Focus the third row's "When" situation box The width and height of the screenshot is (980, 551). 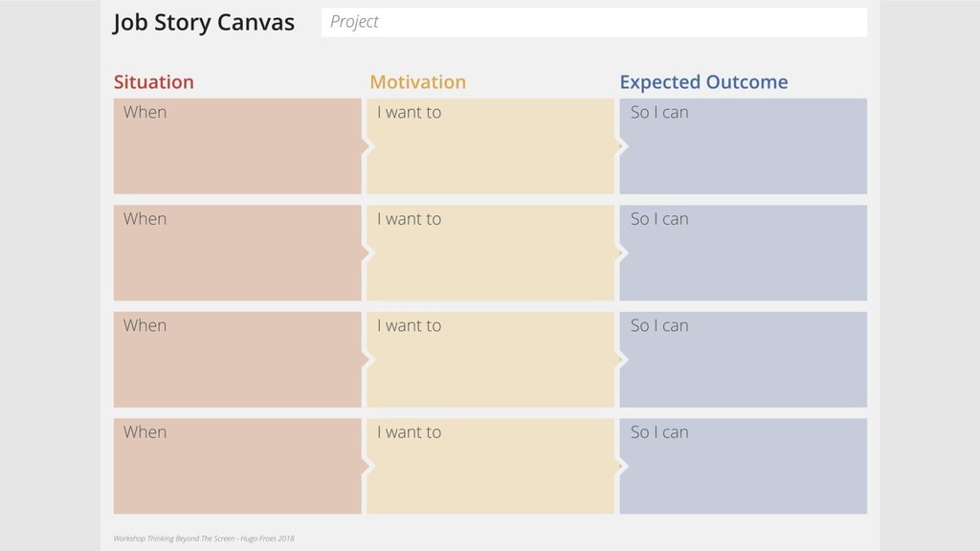click(237, 360)
